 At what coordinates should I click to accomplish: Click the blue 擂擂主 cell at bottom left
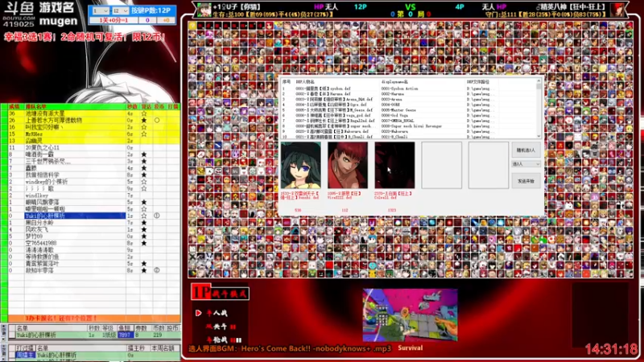[x=25, y=355]
